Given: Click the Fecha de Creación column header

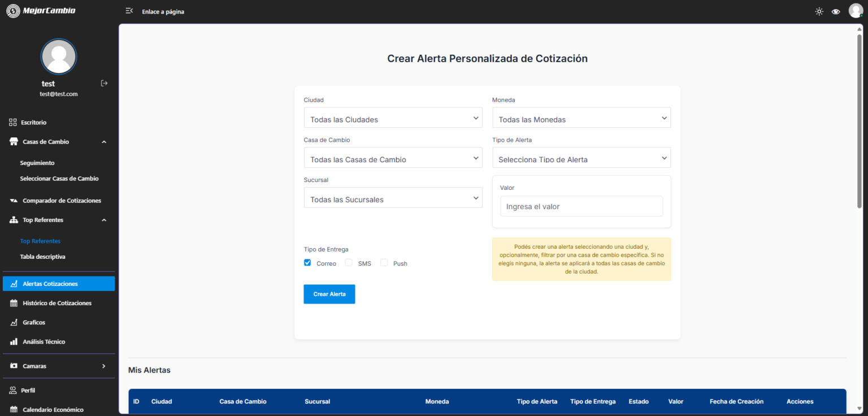Looking at the screenshot, I should click(x=737, y=401).
